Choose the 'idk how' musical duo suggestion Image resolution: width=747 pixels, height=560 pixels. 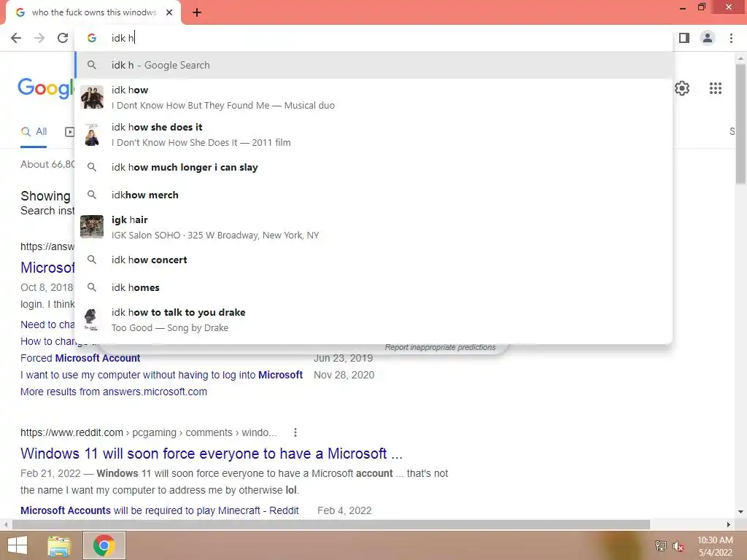373,97
